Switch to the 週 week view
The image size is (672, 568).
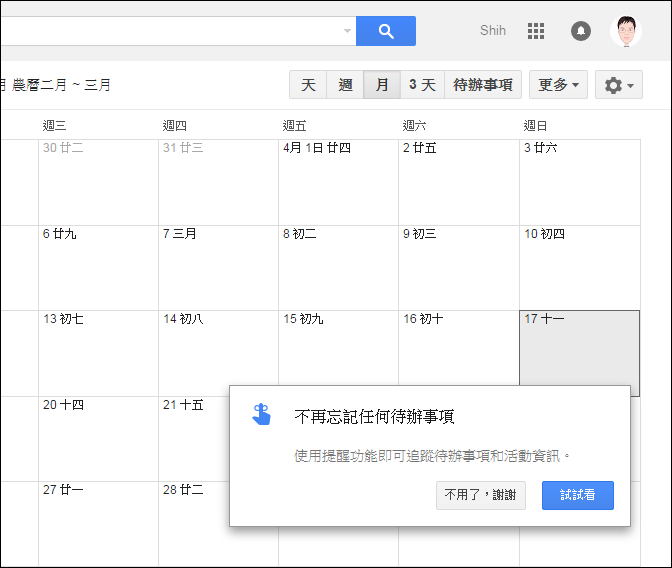(345, 85)
